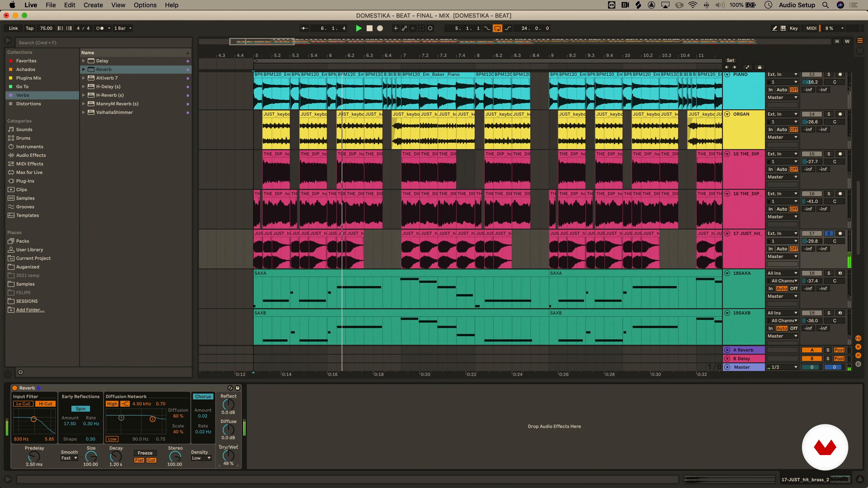Enable the Draw Mode pencil icon
868x488 pixels.
pyautogui.click(x=775, y=28)
